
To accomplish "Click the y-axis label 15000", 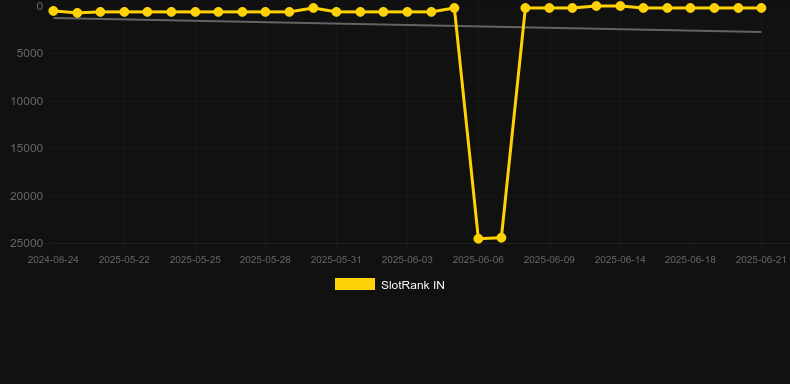I will click(x=27, y=148).
